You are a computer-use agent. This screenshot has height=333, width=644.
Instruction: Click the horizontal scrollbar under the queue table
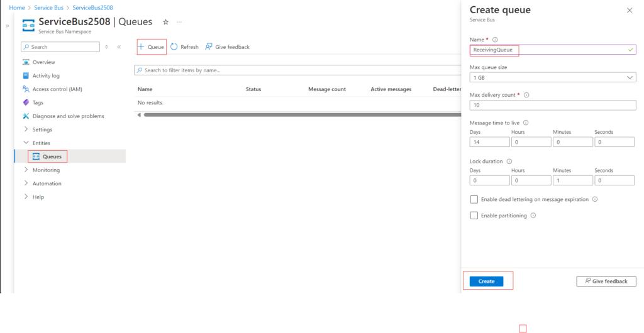[302, 115]
